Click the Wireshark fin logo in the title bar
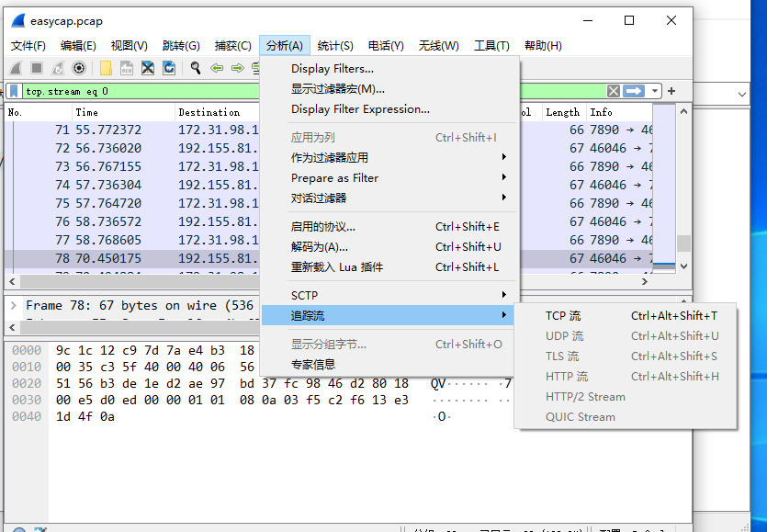Screen dimensions: 767x532 point(18,21)
